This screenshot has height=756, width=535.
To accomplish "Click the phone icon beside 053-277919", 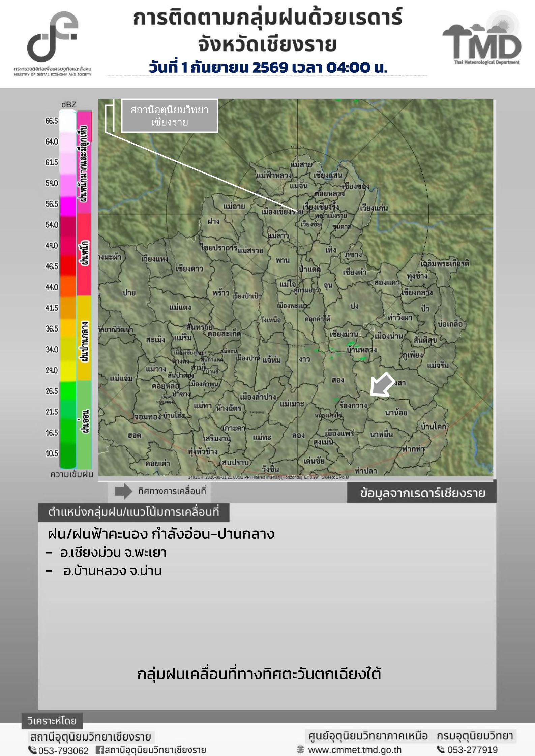I will pyautogui.click(x=441, y=749).
